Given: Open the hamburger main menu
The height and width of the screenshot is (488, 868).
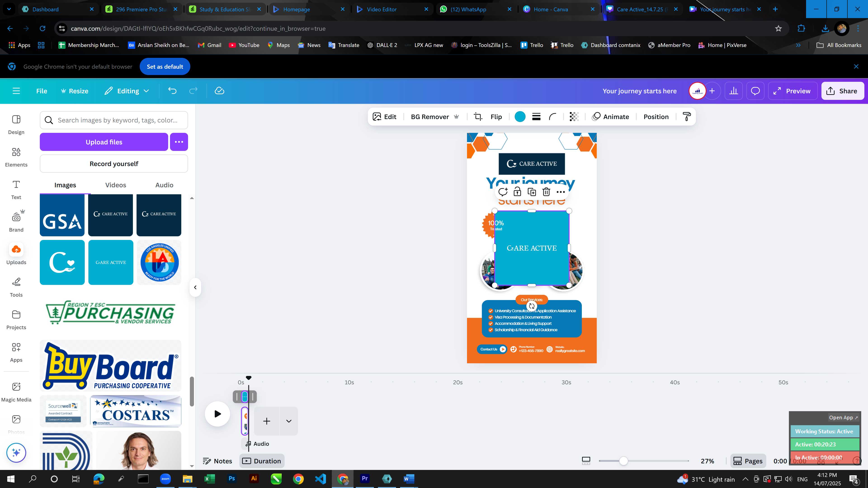Looking at the screenshot, I should [x=16, y=91].
